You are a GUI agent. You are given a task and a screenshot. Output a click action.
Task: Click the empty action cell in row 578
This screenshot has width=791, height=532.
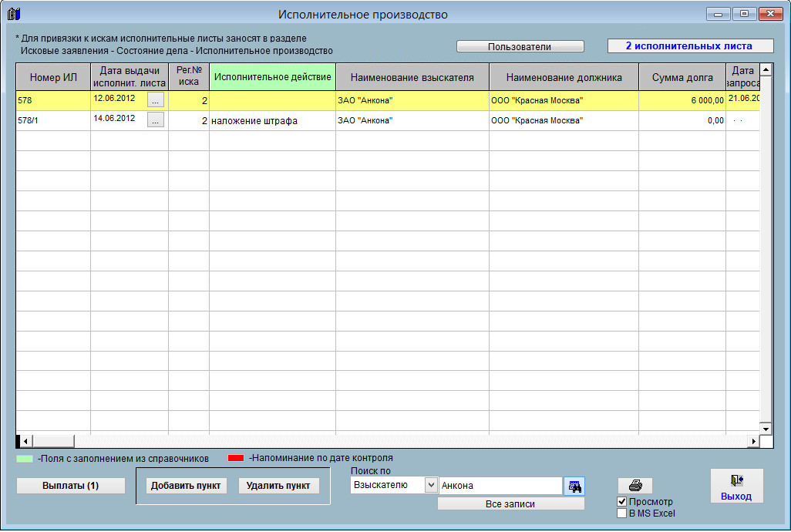(272, 100)
